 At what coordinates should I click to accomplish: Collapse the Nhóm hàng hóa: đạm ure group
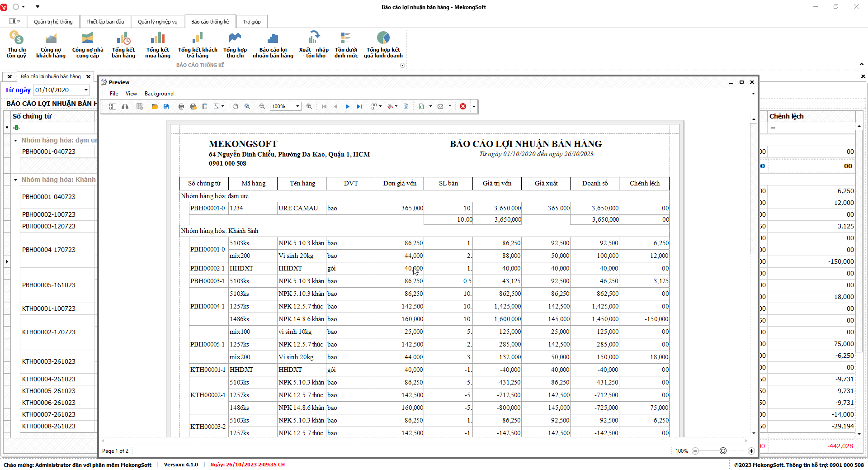pyautogui.click(x=15, y=141)
